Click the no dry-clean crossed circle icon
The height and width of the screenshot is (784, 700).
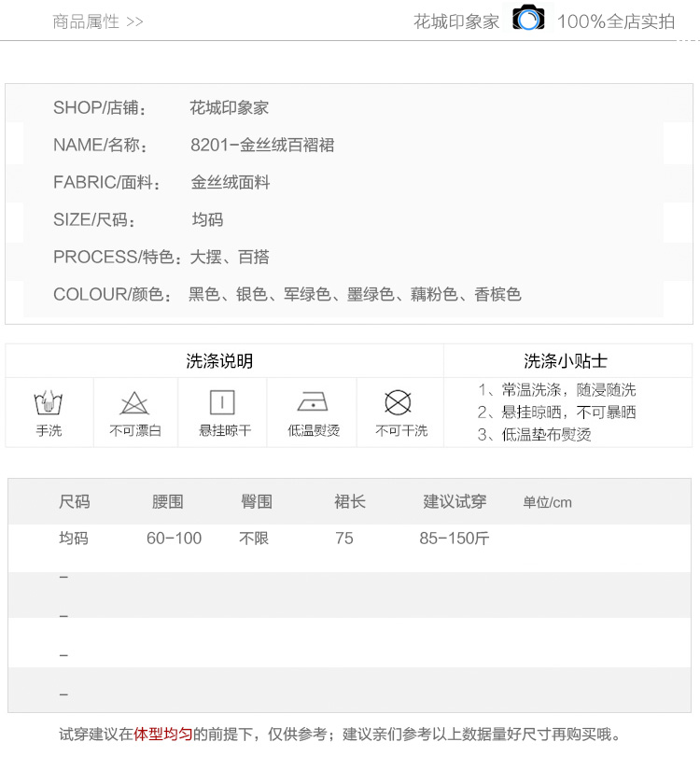coord(398,402)
